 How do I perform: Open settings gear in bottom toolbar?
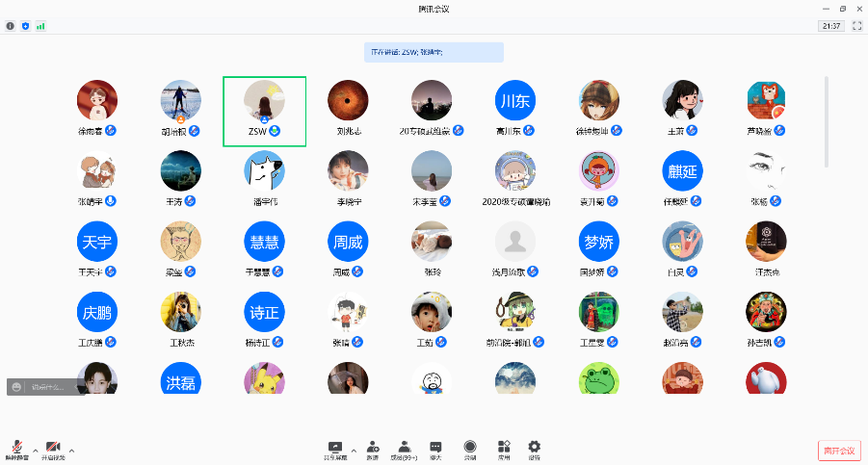[x=534, y=449]
